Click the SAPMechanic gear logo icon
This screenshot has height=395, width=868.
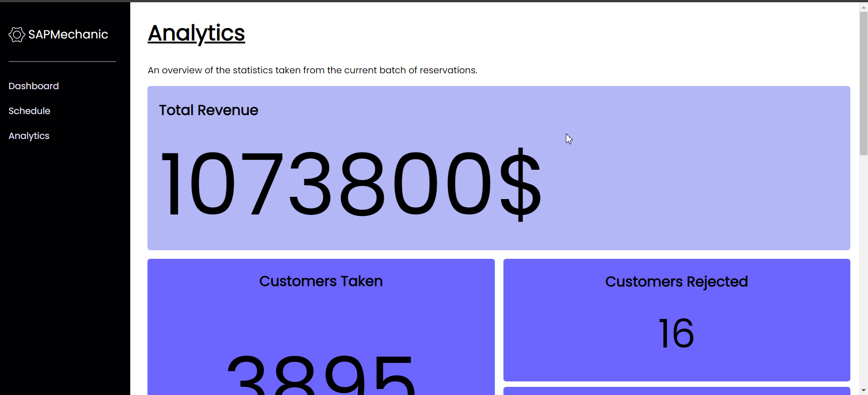tap(17, 34)
